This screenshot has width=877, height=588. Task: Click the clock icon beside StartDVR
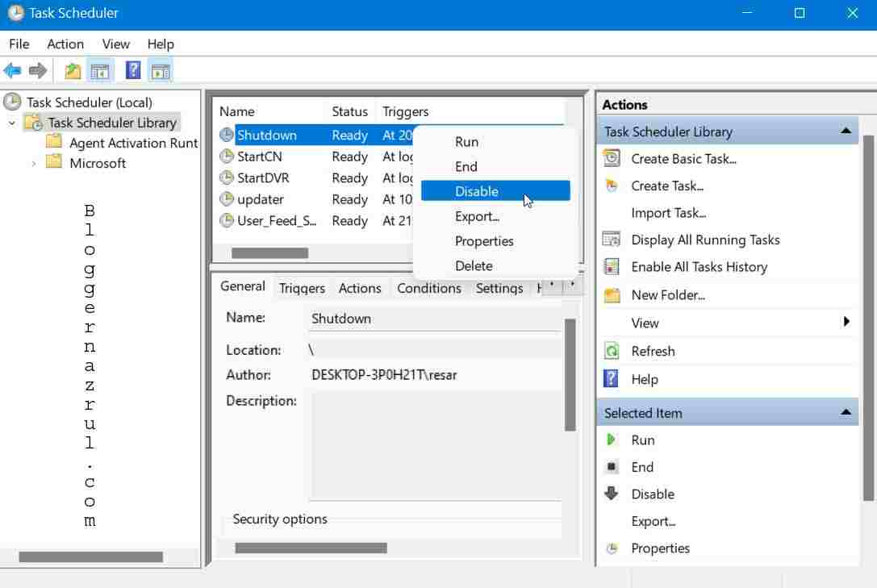pos(227,177)
